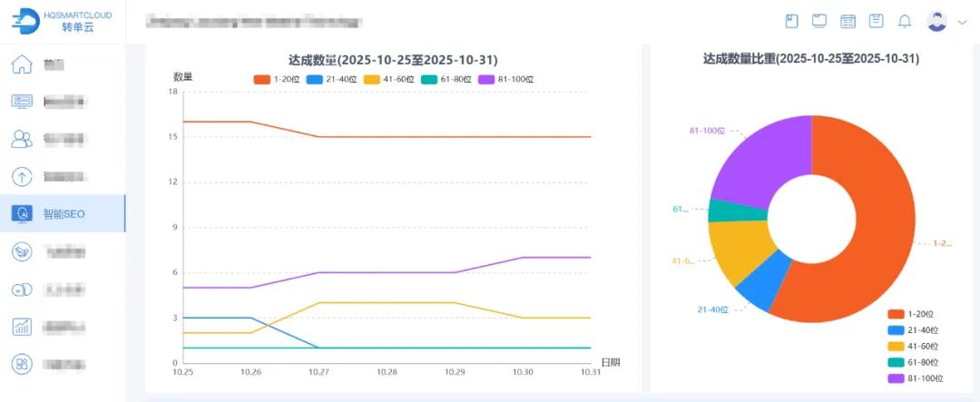The image size is (980, 402).
Task: Click the bar chart statistics sidebar icon
Action: pos(22,327)
